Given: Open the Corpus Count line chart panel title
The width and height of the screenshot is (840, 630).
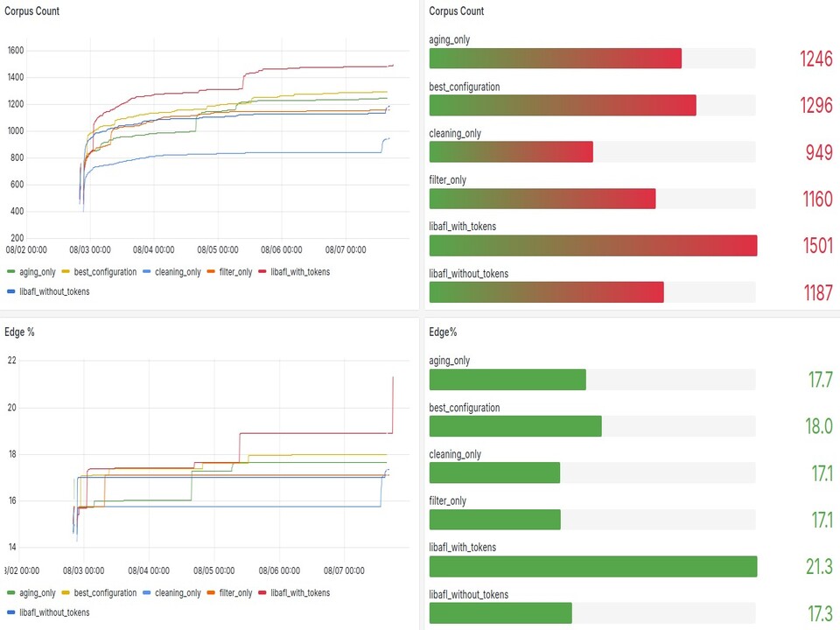Looking at the screenshot, I should [31, 11].
